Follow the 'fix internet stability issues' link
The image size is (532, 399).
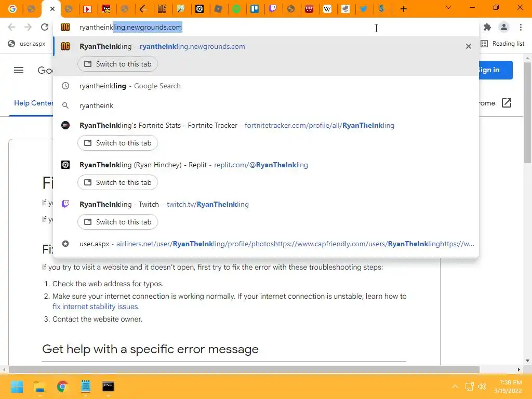tap(96, 307)
